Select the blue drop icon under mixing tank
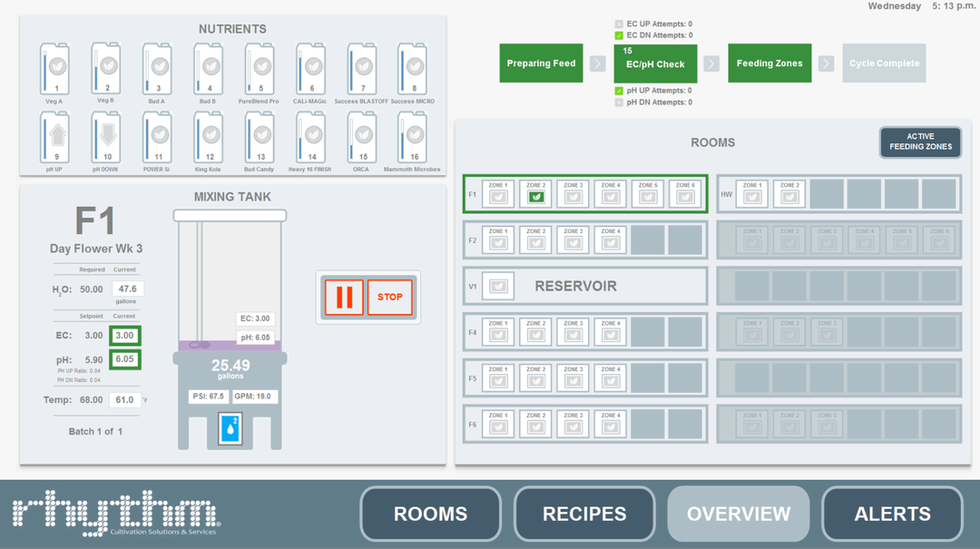Image resolution: width=980 pixels, height=549 pixels. click(x=230, y=428)
